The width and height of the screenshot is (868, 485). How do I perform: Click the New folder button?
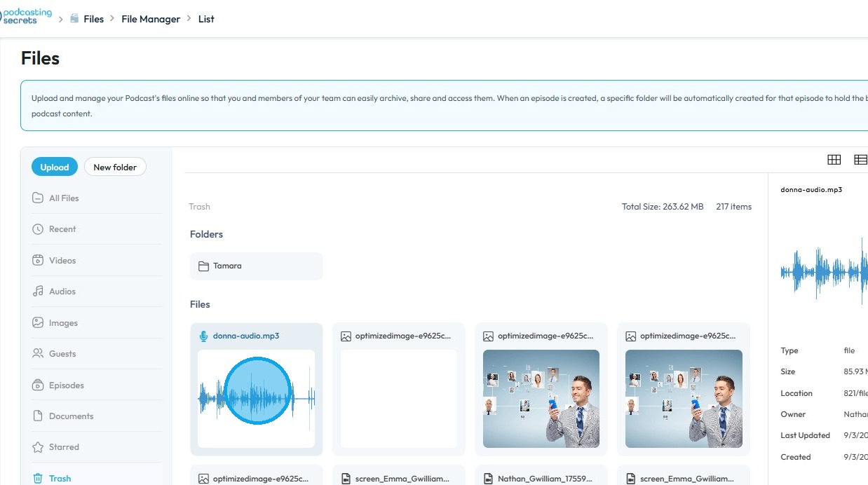(115, 167)
